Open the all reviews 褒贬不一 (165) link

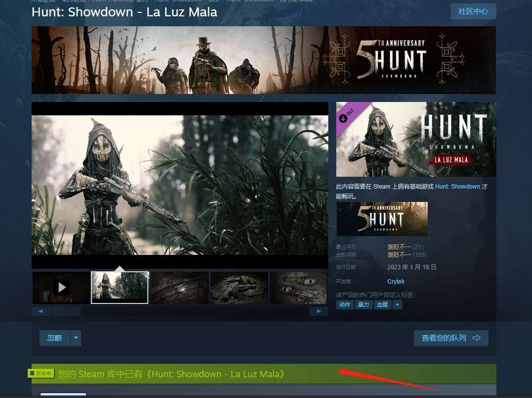tap(407, 255)
